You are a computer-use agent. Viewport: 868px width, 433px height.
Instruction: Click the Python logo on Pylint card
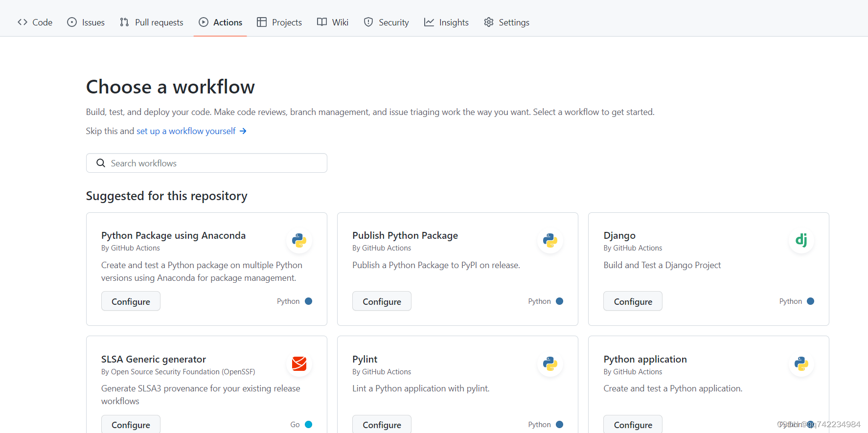click(550, 364)
